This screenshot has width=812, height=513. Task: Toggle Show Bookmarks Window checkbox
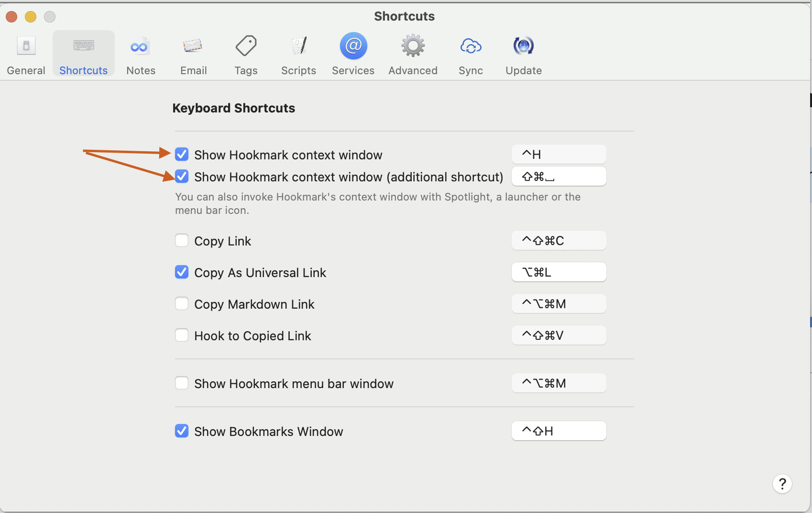(x=182, y=431)
